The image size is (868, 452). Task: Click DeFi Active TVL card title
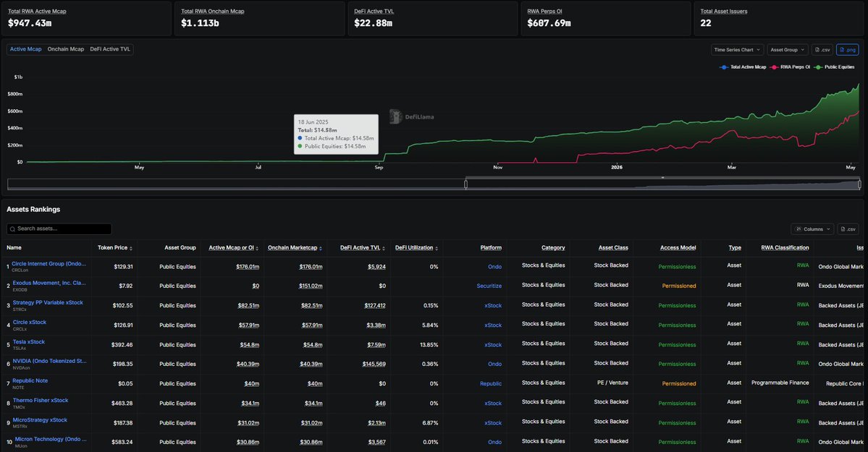[x=374, y=11]
